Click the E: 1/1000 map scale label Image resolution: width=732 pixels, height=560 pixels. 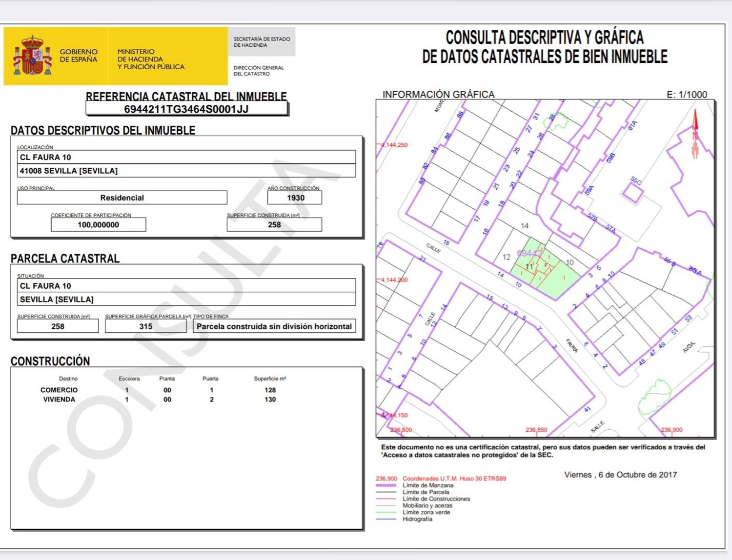[687, 95]
